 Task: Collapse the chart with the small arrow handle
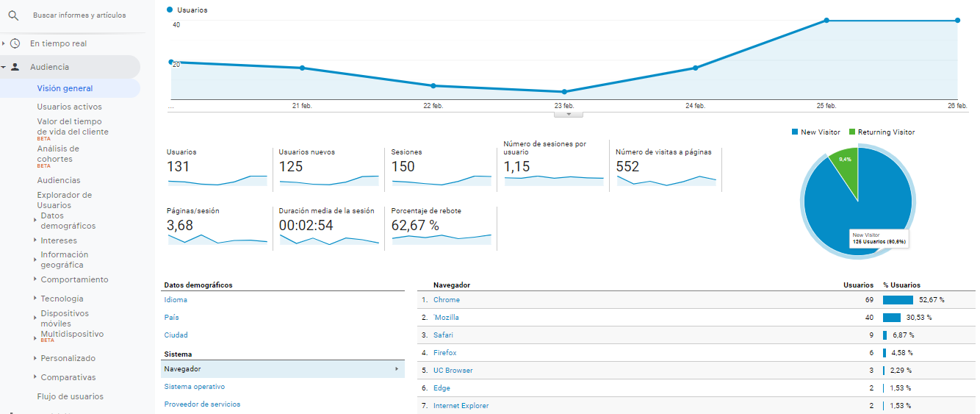coord(568,114)
